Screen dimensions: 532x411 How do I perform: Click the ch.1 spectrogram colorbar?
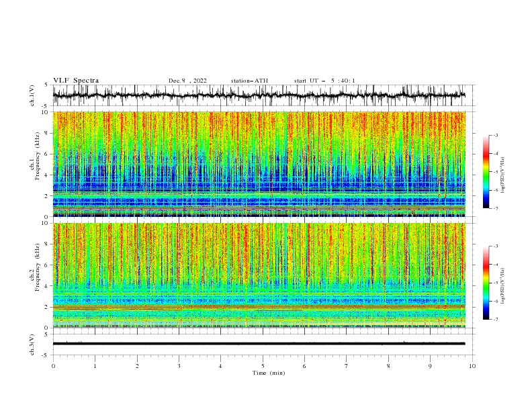click(x=486, y=171)
